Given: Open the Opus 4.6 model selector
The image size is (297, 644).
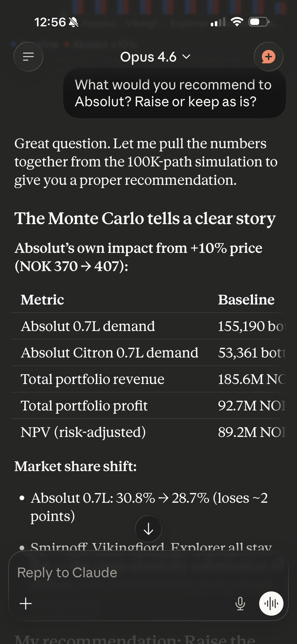Looking at the screenshot, I should coord(148,57).
